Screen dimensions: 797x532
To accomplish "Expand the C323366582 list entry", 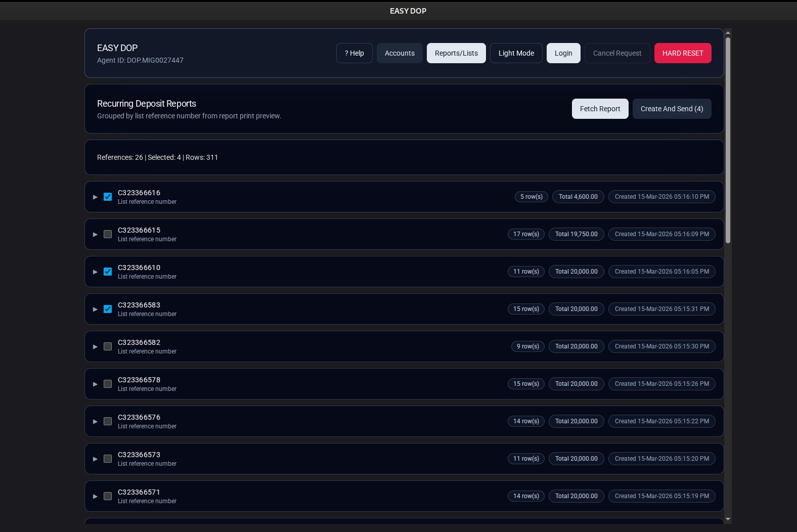I will 95,347.
